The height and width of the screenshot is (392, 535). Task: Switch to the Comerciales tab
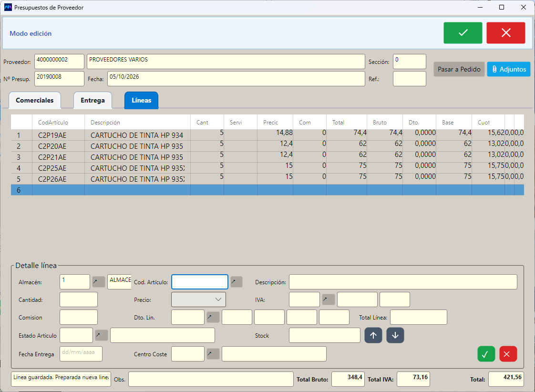[35, 100]
